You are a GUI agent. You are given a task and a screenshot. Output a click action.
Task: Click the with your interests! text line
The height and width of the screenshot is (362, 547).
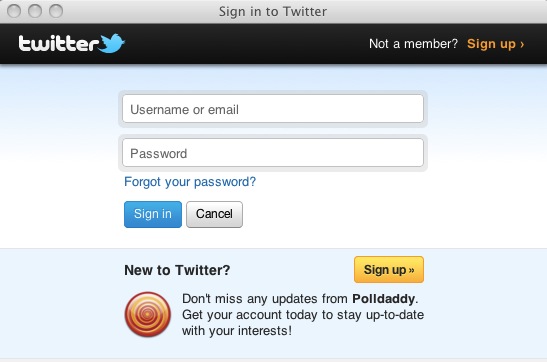[237, 331]
